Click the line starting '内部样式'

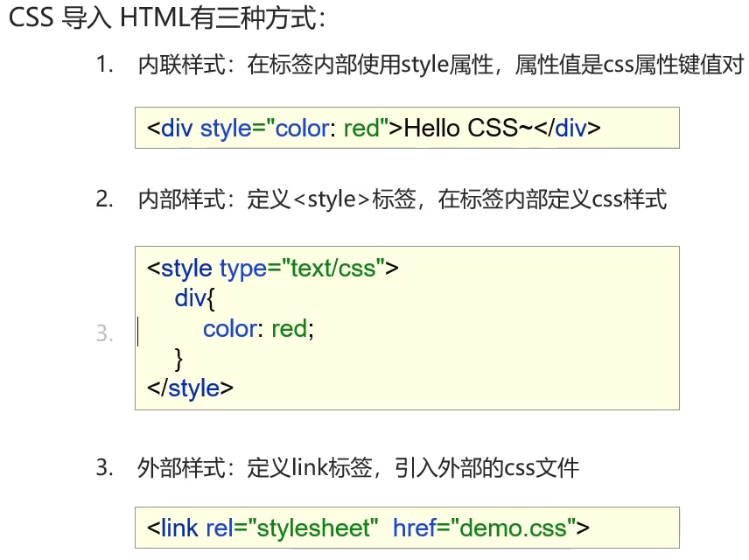tap(402, 199)
